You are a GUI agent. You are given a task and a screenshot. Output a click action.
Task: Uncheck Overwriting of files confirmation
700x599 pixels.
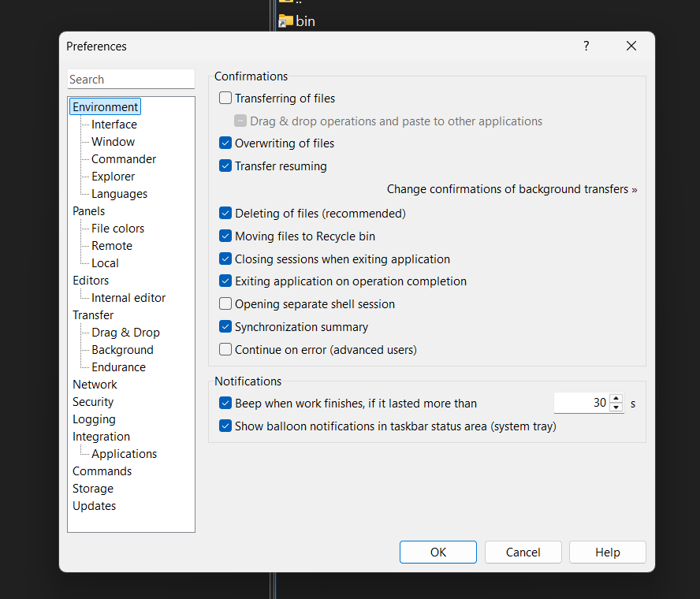[x=225, y=143]
